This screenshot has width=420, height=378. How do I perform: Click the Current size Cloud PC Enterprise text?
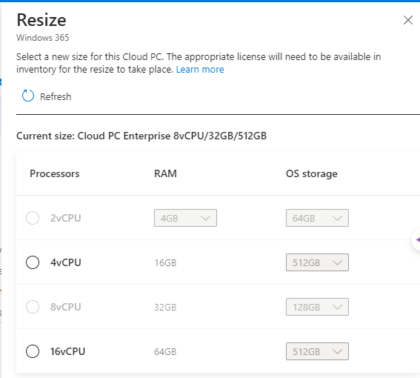pyautogui.click(x=142, y=136)
